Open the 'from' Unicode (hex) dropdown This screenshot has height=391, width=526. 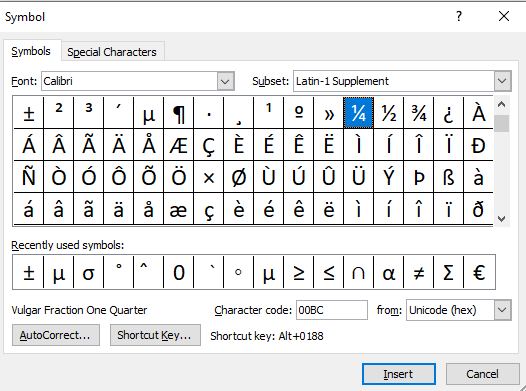(502, 310)
